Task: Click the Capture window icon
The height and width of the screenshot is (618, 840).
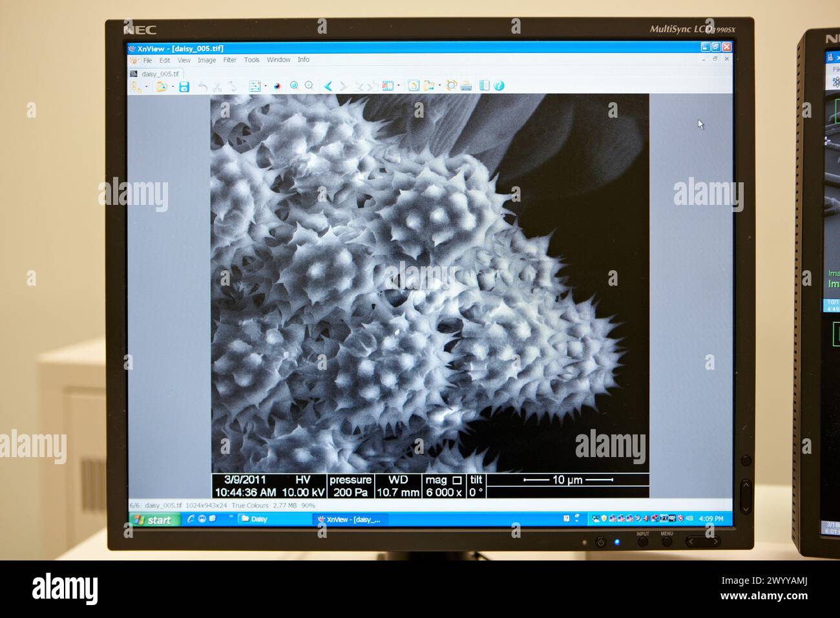Action: click(414, 85)
